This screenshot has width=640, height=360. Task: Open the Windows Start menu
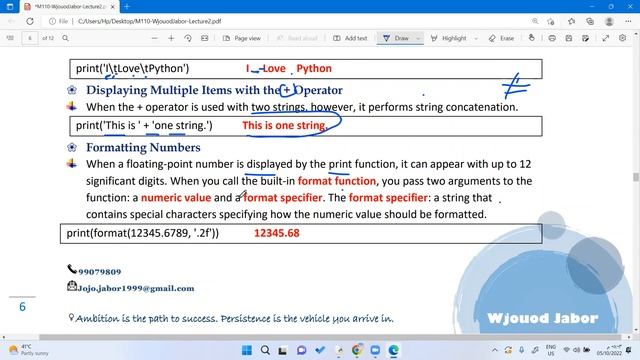pyautogui.click(x=247, y=350)
